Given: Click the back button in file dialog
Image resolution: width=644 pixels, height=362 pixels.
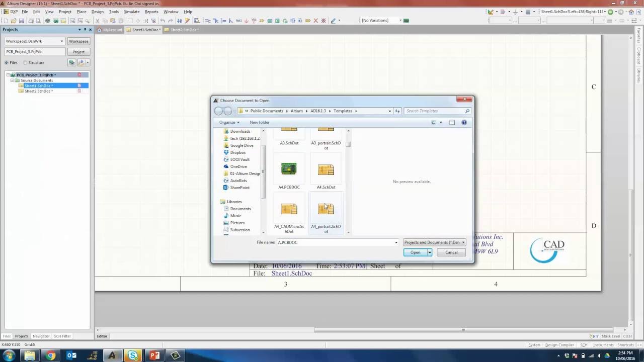Looking at the screenshot, I should tap(218, 111).
